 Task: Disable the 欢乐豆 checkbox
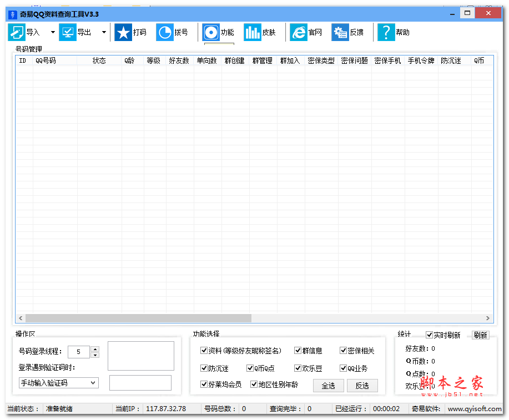298,368
